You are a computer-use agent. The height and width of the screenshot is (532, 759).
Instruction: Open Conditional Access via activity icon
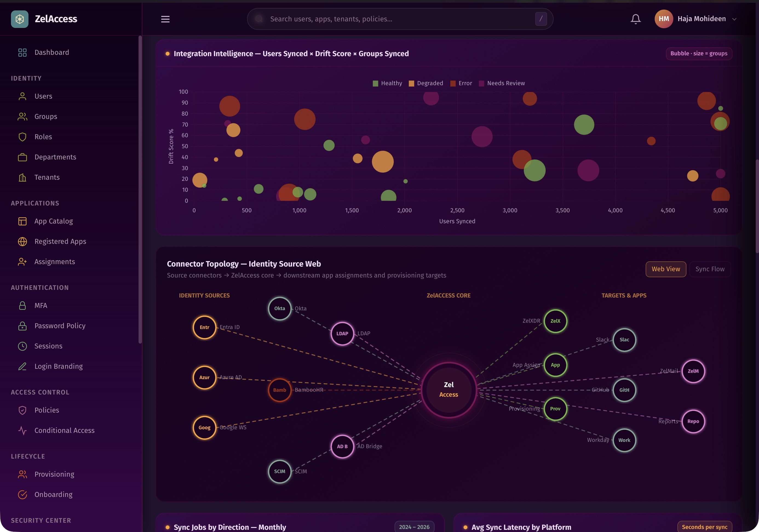22,430
